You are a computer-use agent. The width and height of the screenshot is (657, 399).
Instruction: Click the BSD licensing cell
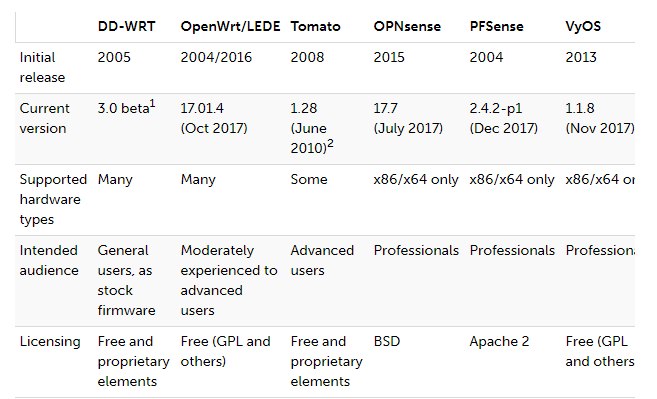[387, 341]
